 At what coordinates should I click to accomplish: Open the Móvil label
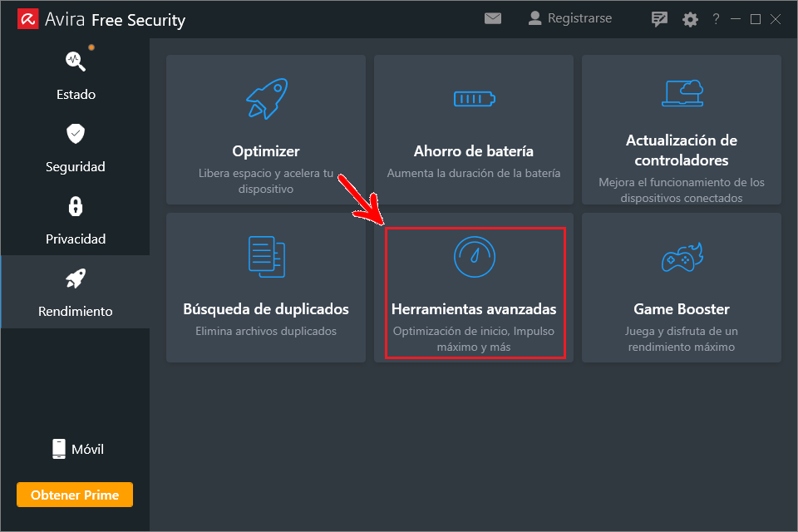click(87, 449)
